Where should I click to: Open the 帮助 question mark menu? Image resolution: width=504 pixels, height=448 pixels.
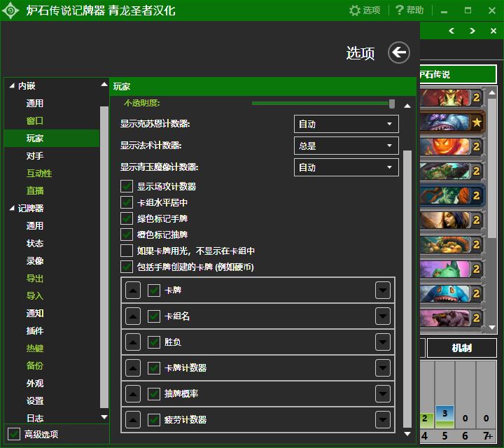point(409,10)
